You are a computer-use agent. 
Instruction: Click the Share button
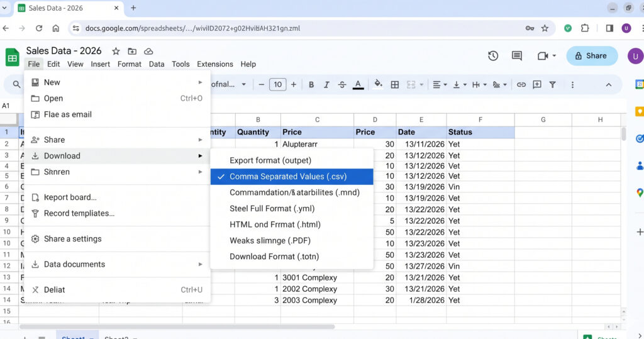pyautogui.click(x=592, y=56)
